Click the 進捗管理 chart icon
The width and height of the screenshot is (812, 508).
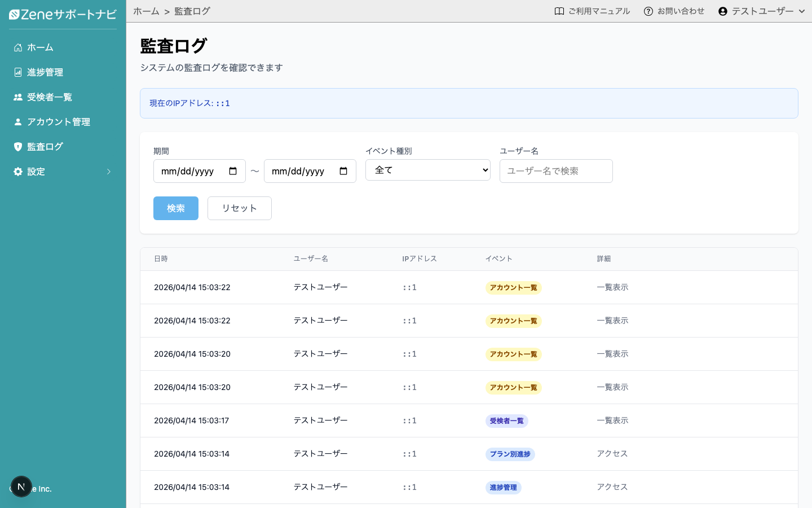pyautogui.click(x=18, y=72)
